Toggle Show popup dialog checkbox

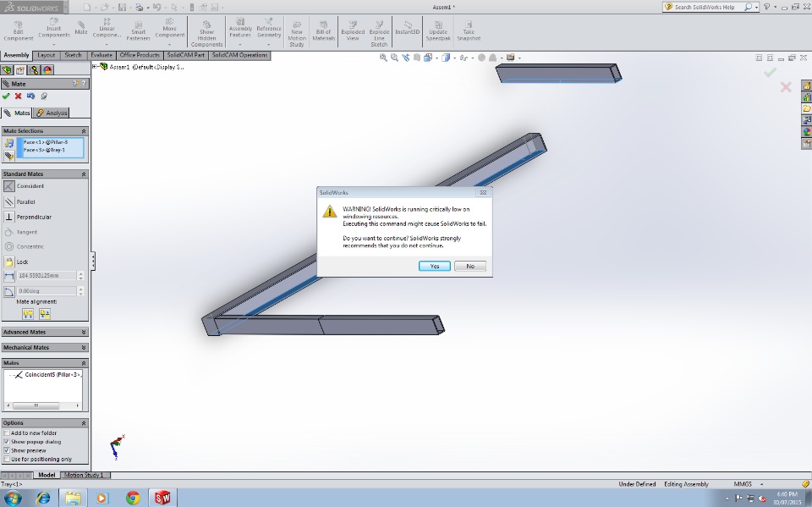click(x=7, y=442)
